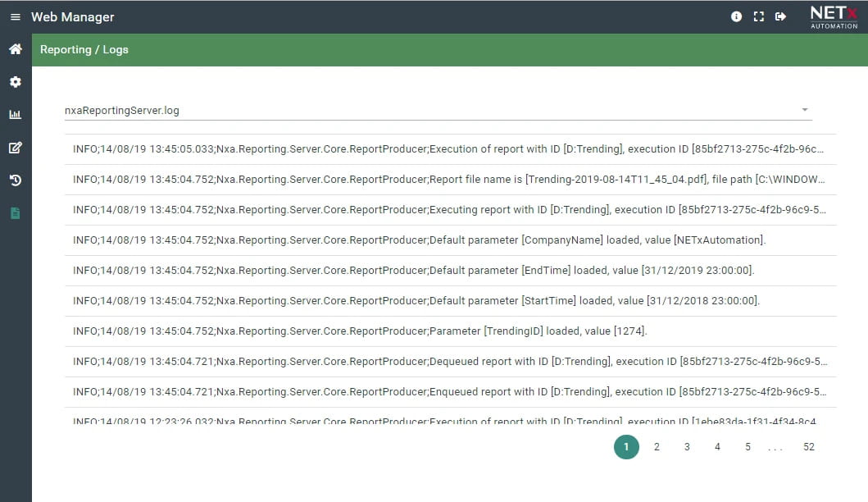Click the pagination ellipsis
Image resolution: width=868 pixels, height=502 pixels.
(775, 448)
